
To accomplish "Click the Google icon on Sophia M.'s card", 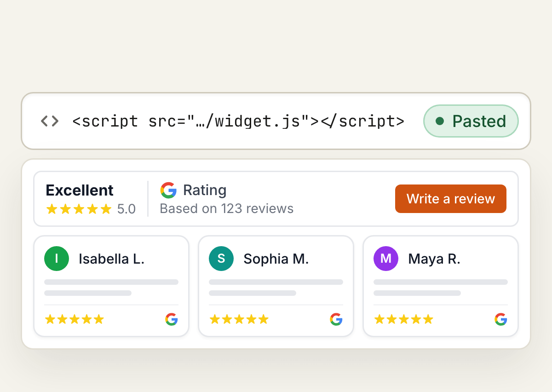I will tap(336, 319).
